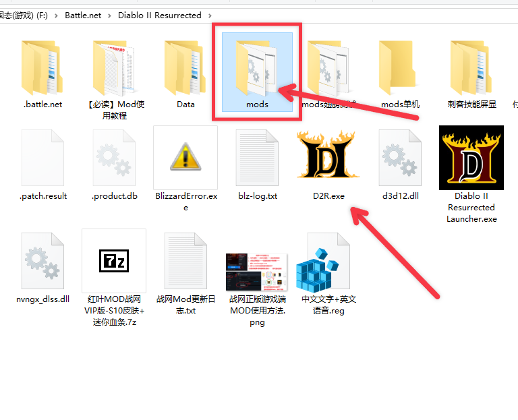Select the mods folder icon
This screenshot has height=420, width=518.
click(257, 67)
